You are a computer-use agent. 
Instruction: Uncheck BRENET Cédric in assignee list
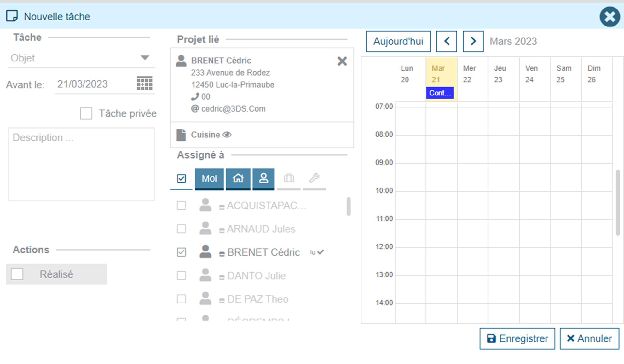(182, 252)
